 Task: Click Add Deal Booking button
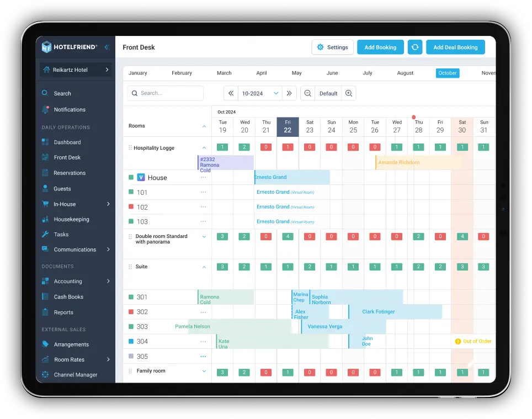(x=455, y=47)
